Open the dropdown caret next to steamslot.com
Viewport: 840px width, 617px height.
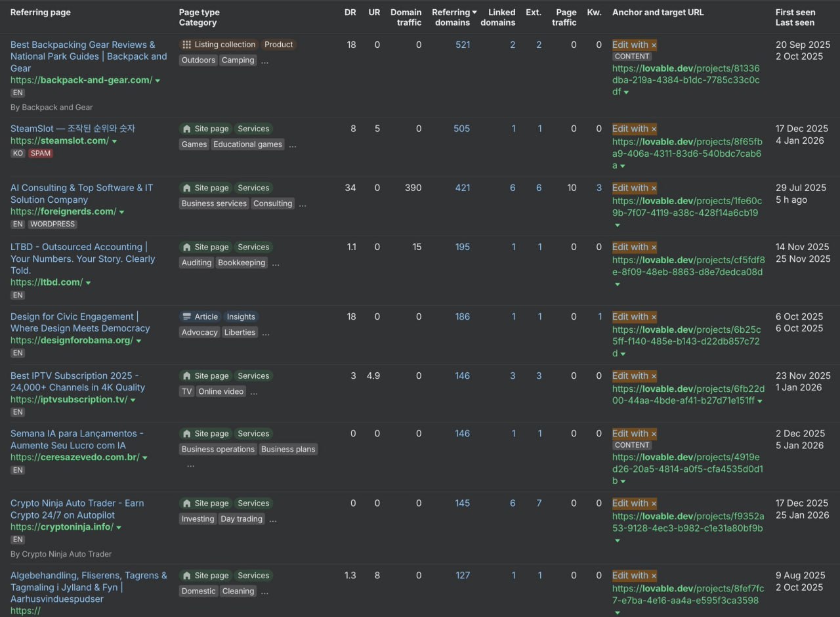(x=114, y=141)
